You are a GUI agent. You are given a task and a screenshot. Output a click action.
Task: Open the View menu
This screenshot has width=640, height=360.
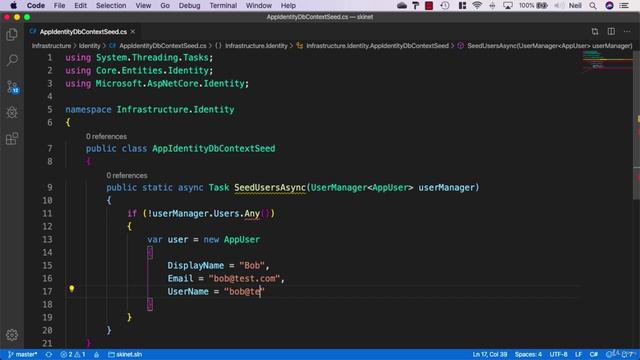[143, 5]
